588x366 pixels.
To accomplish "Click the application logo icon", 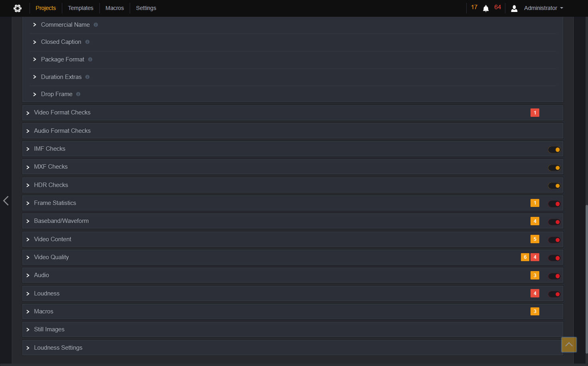I will click(18, 8).
